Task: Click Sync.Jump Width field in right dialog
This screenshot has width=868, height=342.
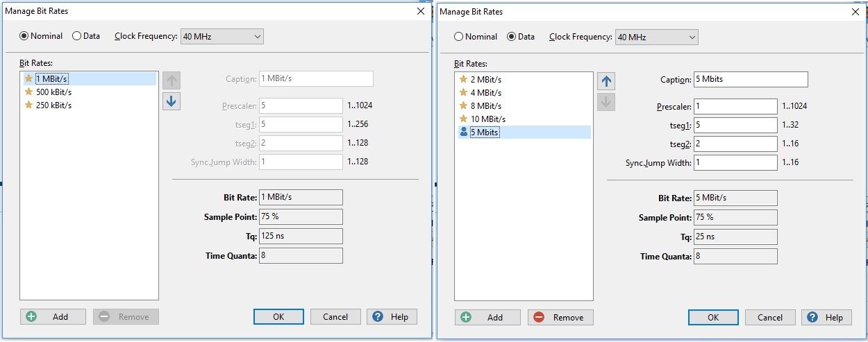Action: pyautogui.click(x=735, y=162)
